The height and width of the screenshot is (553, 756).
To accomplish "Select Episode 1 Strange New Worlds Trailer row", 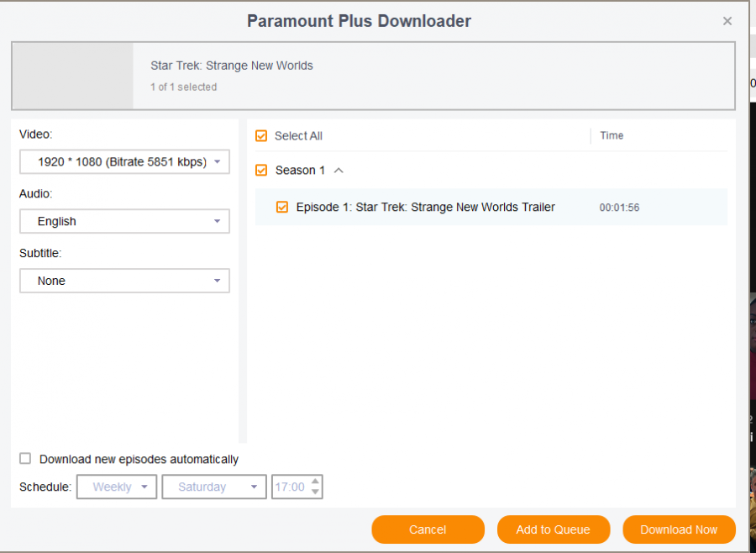I will pyautogui.click(x=491, y=207).
